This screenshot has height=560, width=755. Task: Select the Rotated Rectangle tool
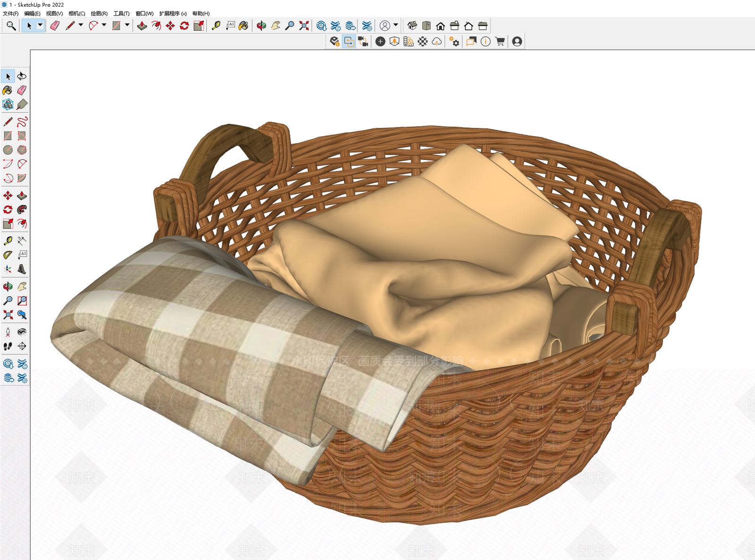click(x=22, y=136)
